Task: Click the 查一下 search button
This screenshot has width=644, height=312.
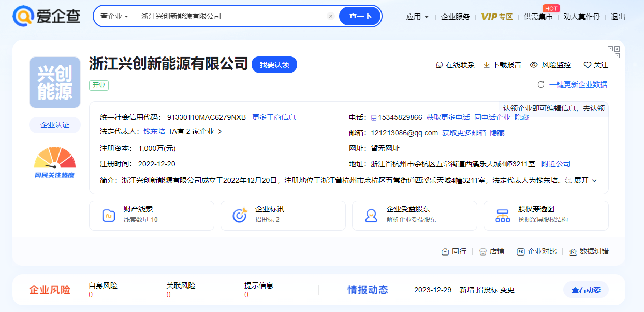Action: (360, 16)
